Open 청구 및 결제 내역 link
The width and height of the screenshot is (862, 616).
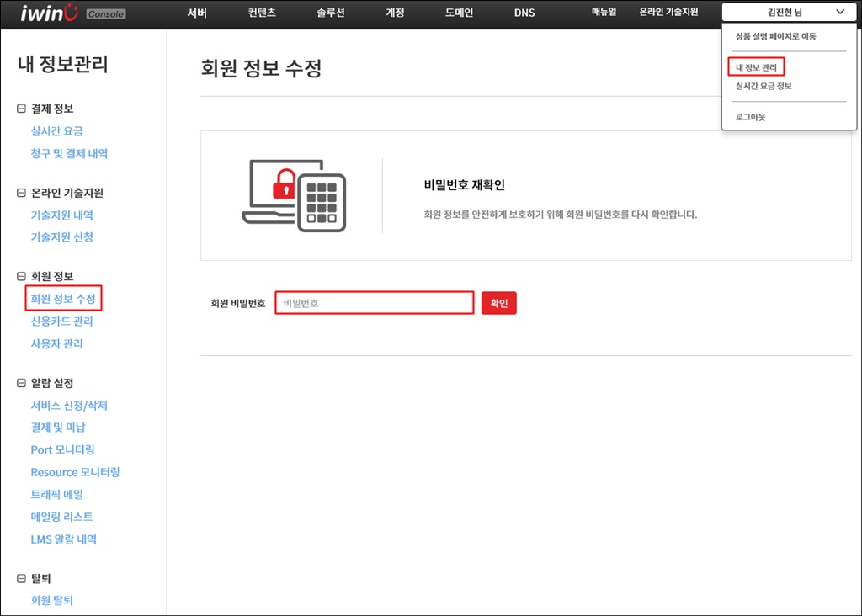69,154
